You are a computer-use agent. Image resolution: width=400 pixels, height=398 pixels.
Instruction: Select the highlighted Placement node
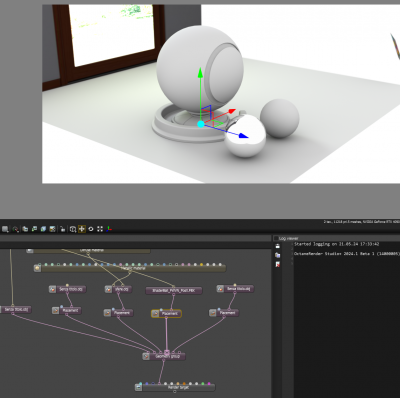click(166, 313)
